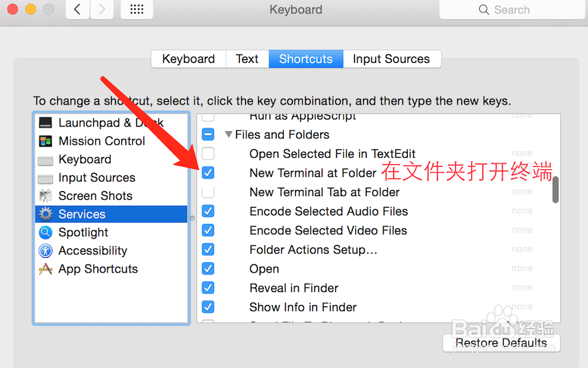
Task: Switch to the Input Sources tab
Action: tap(391, 59)
